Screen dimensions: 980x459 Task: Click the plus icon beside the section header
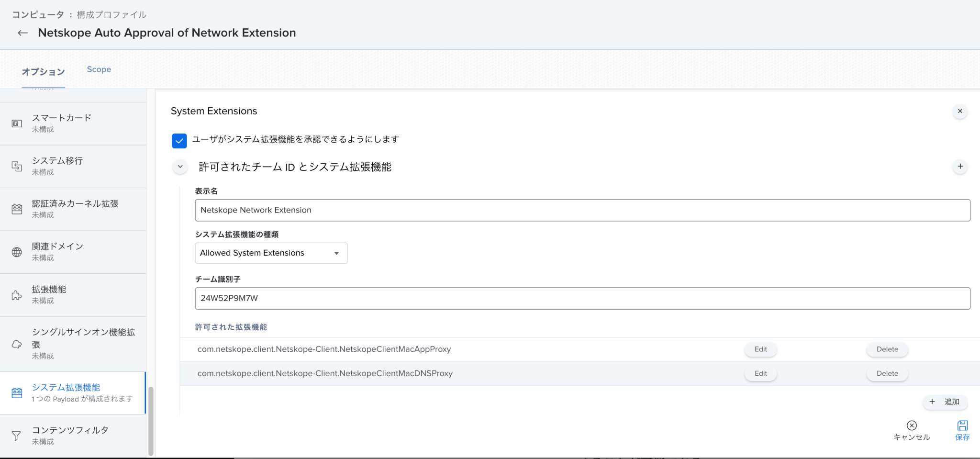pyautogui.click(x=960, y=167)
